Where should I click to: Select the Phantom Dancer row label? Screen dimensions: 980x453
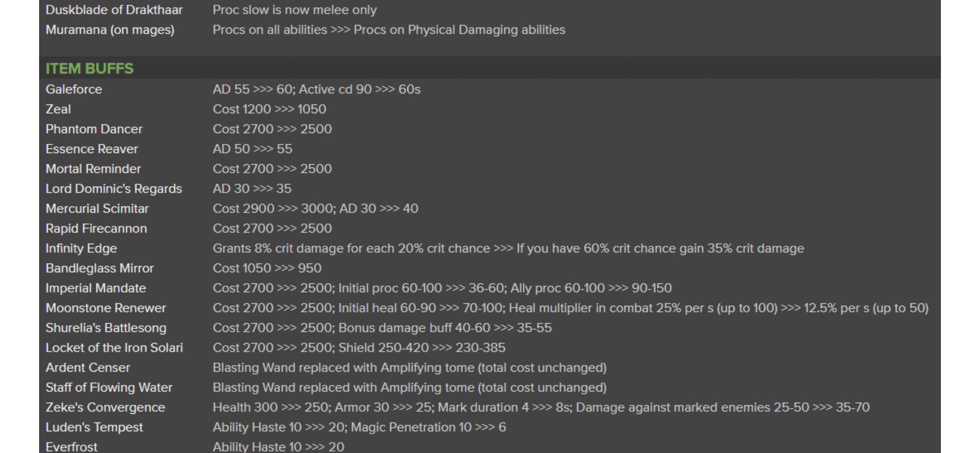pos(94,129)
